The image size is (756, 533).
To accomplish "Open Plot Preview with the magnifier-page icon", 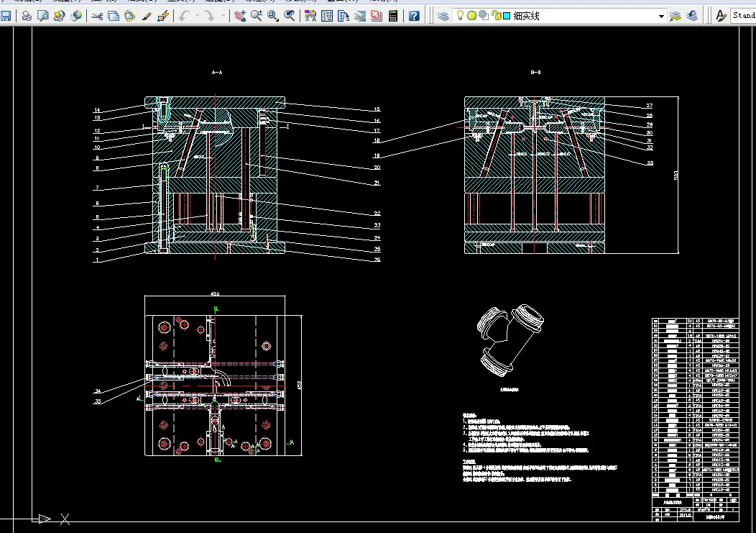I will click(x=43, y=16).
